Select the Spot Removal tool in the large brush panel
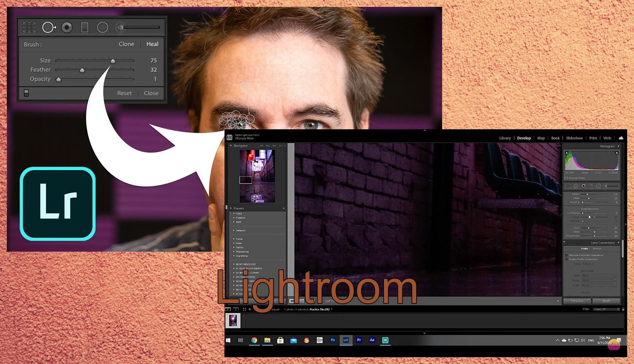 click(49, 27)
